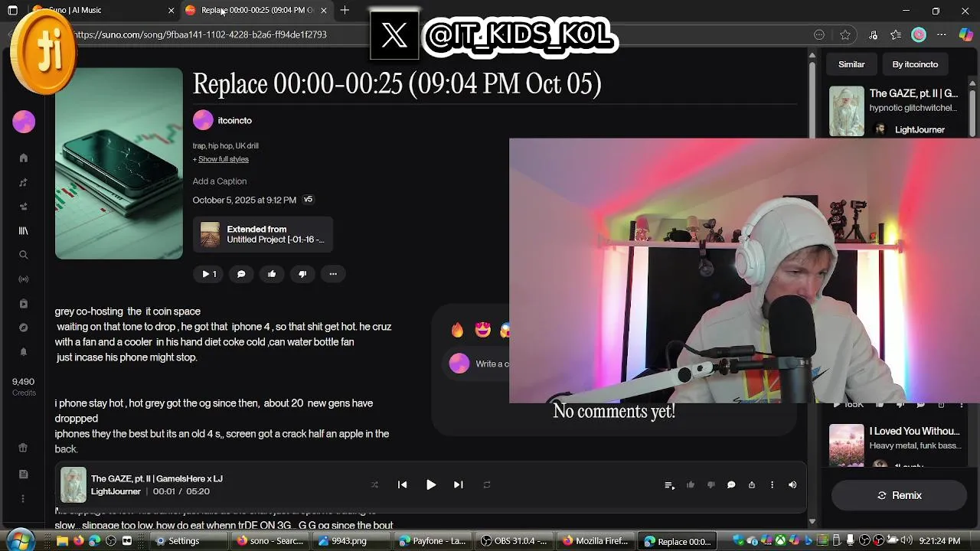The height and width of the screenshot is (551, 980).
Task: Click the Windows Start button
Action: point(21,540)
